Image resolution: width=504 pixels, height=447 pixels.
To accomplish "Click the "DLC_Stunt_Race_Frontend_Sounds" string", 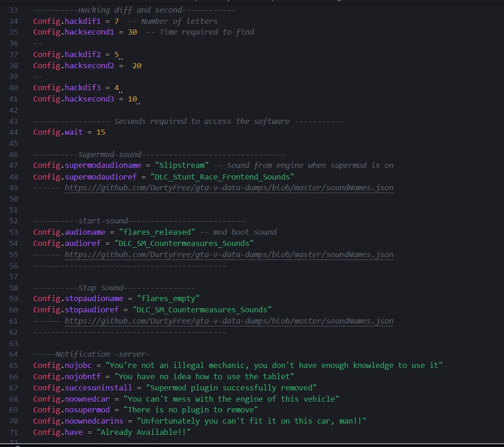I will click(x=222, y=177).
